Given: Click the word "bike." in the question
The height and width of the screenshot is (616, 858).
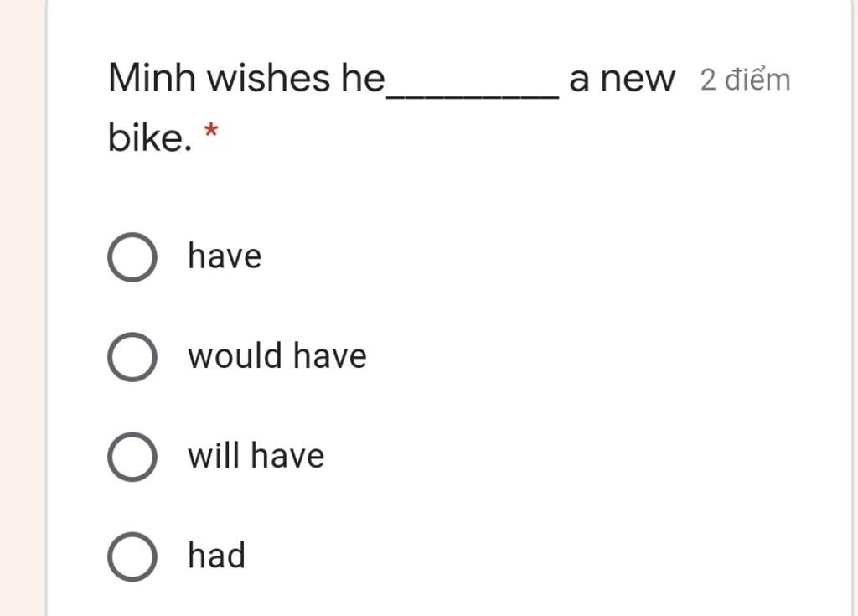Looking at the screenshot, I should click(150, 137).
